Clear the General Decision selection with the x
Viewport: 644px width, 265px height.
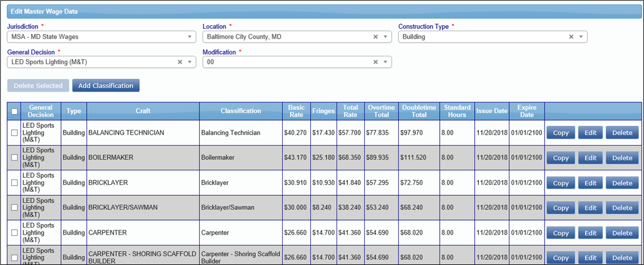180,62
